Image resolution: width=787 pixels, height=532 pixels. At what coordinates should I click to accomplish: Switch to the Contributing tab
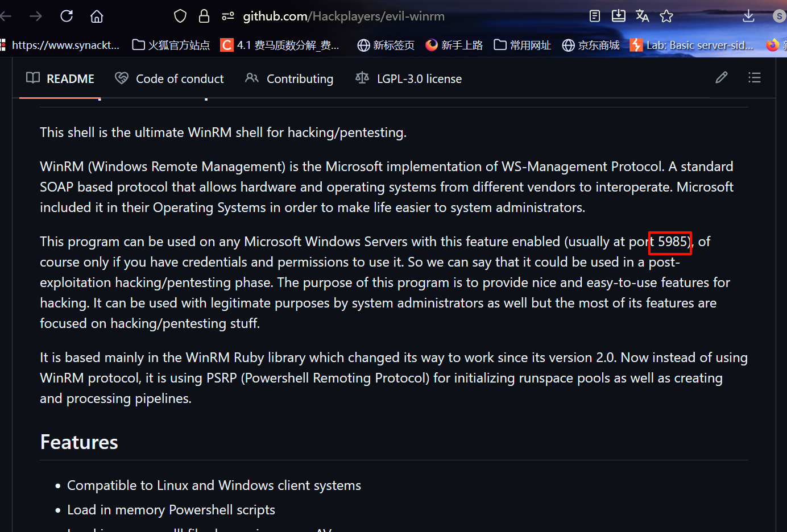289,78
